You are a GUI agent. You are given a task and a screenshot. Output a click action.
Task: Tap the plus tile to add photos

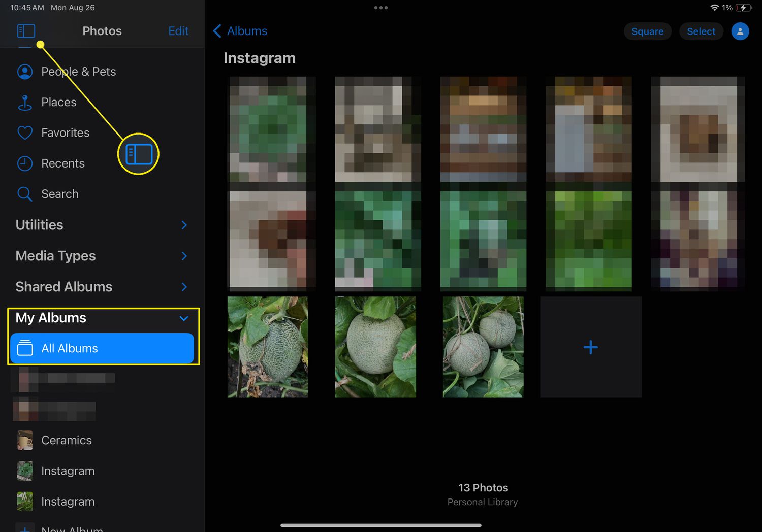pos(590,347)
